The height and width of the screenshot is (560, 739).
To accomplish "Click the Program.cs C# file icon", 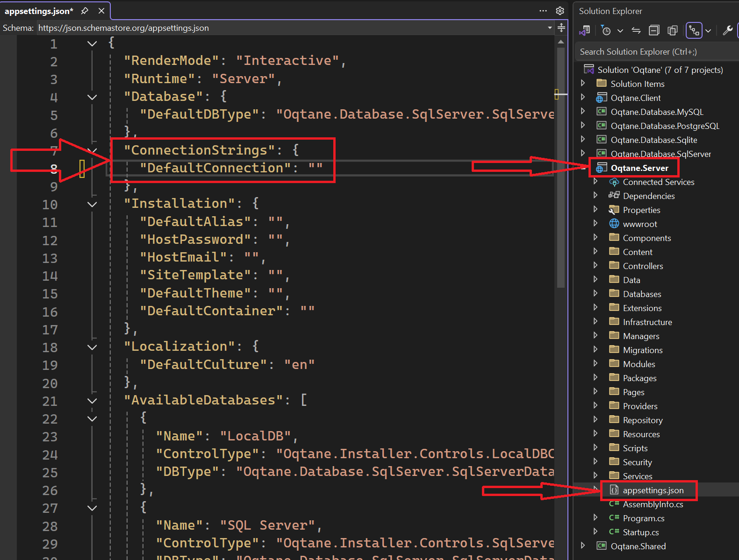I will tap(614, 517).
